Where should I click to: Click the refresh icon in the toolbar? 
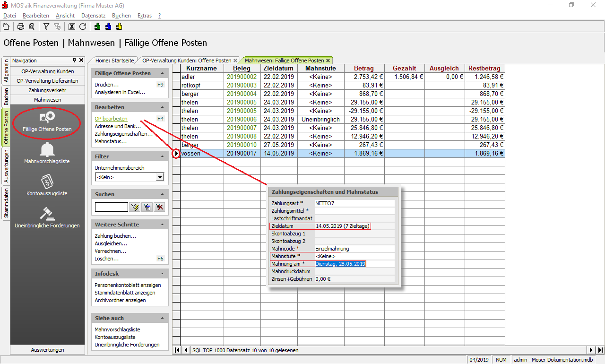83,26
